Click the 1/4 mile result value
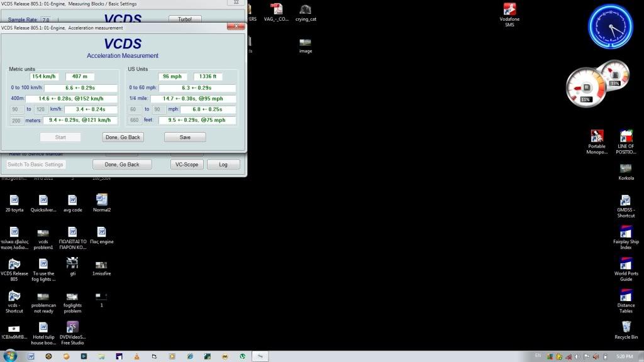The image size is (644, 362). (193, 99)
